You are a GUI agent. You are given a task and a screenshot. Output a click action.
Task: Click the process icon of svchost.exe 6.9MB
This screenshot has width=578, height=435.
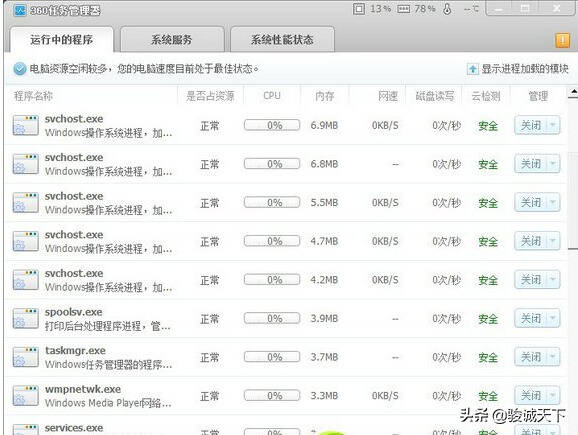tap(25, 125)
